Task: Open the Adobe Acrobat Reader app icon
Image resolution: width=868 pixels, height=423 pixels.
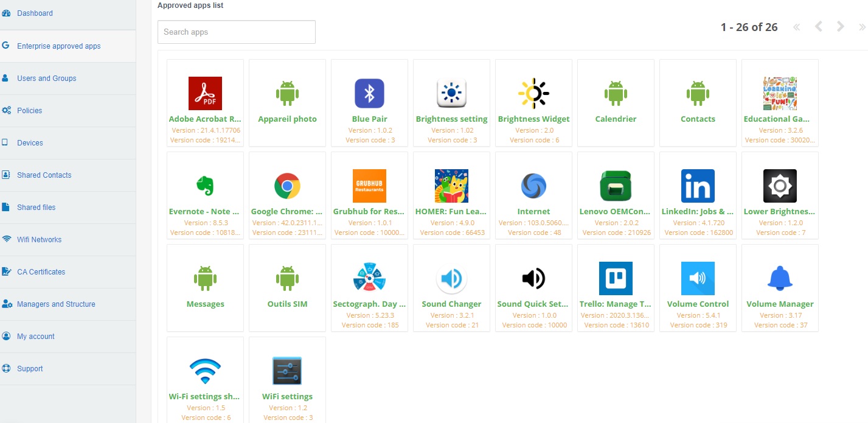Action: click(205, 93)
